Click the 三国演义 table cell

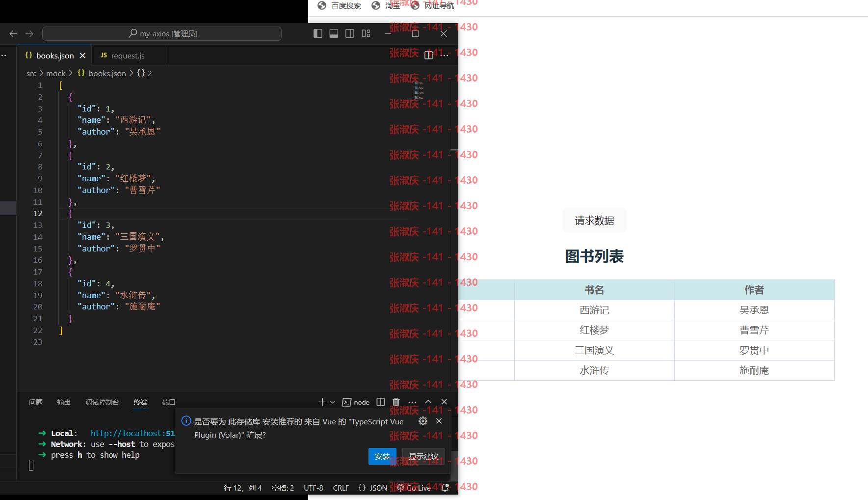click(x=594, y=350)
